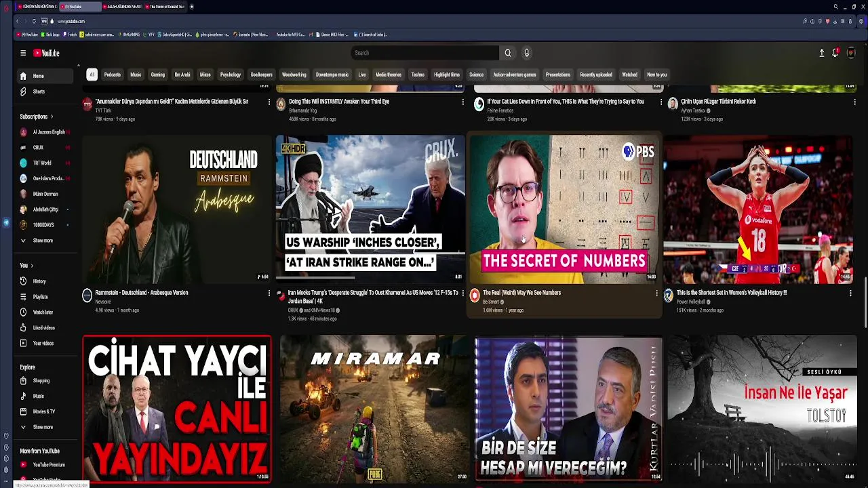This screenshot has height=488, width=868.
Task: Toggle the browser VPN badge
Action: pos(44,21)
